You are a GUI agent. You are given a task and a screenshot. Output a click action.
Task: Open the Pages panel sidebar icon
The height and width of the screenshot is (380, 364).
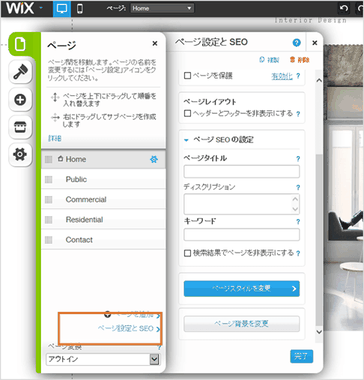[20, 45]
